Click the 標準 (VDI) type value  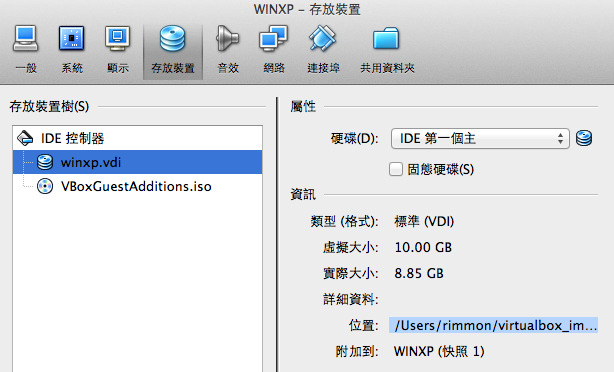tap(424, 222)
